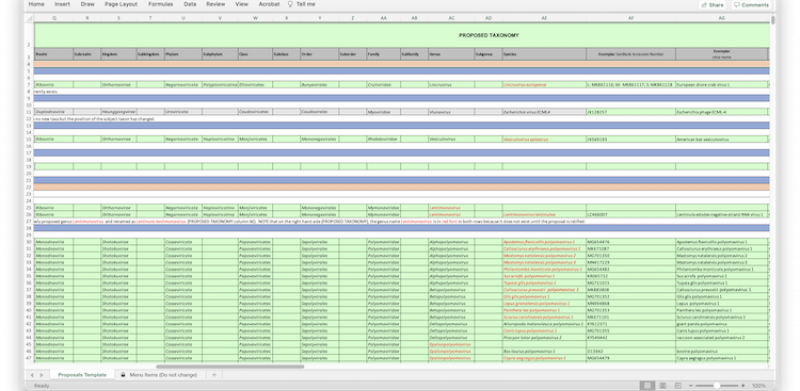Switch to the Formulas tab
Viewport: 800px width, 391px height.
click(160, 4)
